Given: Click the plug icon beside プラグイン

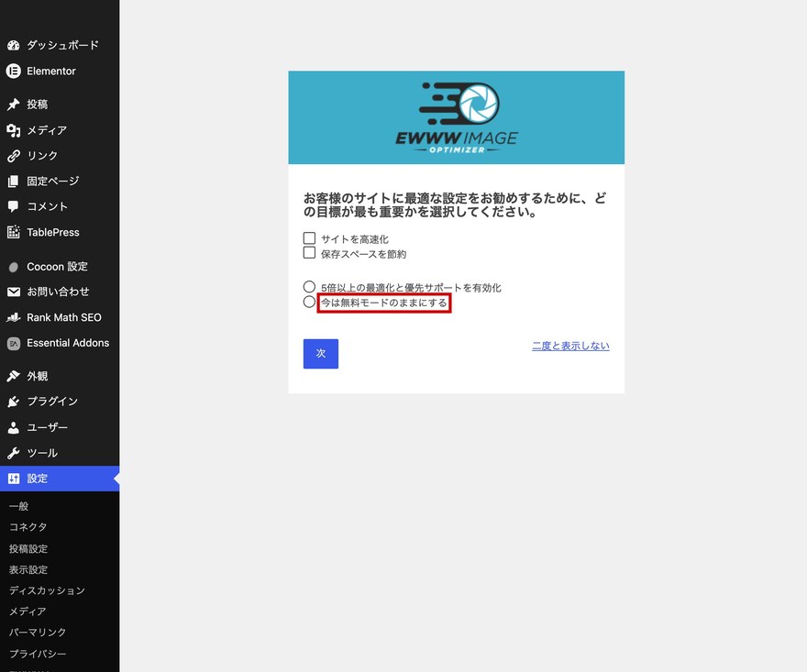Looking at the screenshot, I should coord(14,402).
